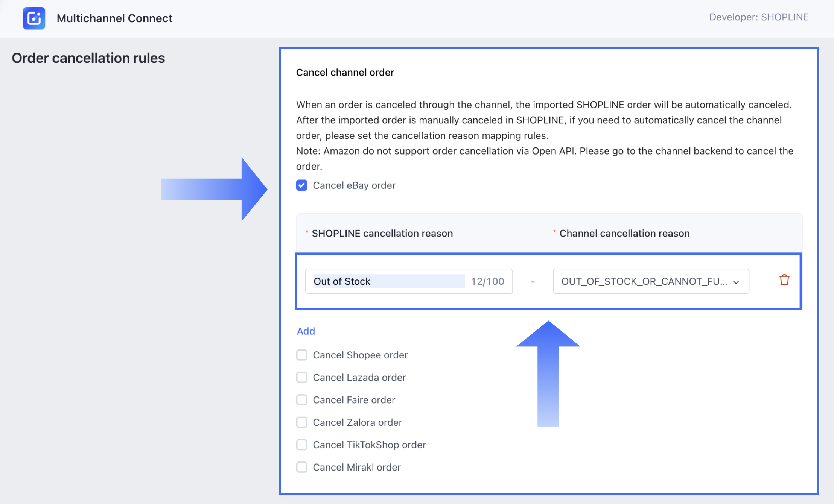Enable the Cancel Shopee order checkbox

[302, 355]
